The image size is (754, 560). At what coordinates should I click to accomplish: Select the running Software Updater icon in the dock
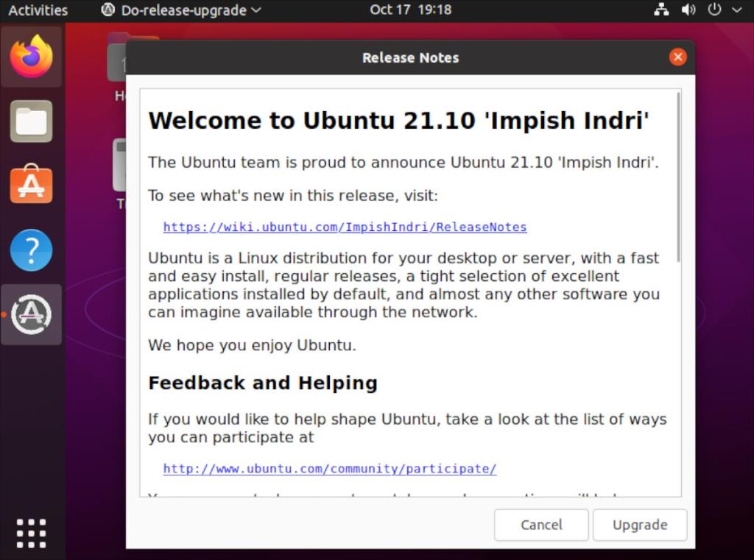point(31,314)
